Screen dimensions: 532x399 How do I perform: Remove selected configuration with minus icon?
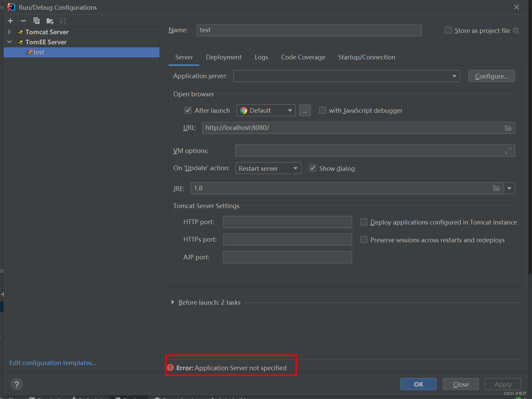(23, 21)
